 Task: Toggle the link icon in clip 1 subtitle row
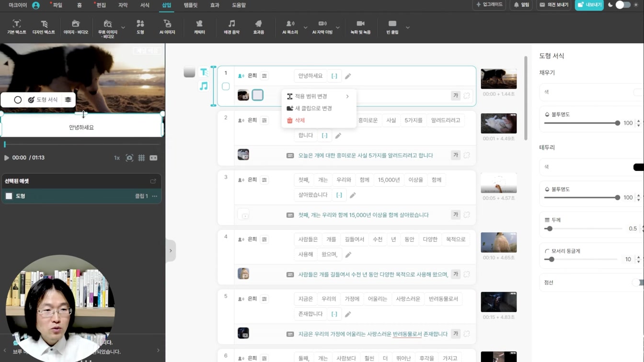(x=467, y=95)
